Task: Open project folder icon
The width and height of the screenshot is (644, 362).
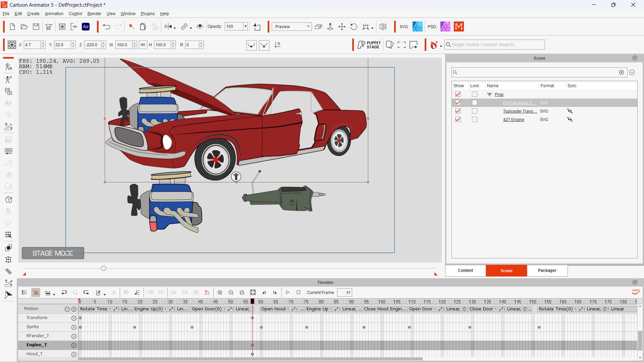Action: coord(24,27)
